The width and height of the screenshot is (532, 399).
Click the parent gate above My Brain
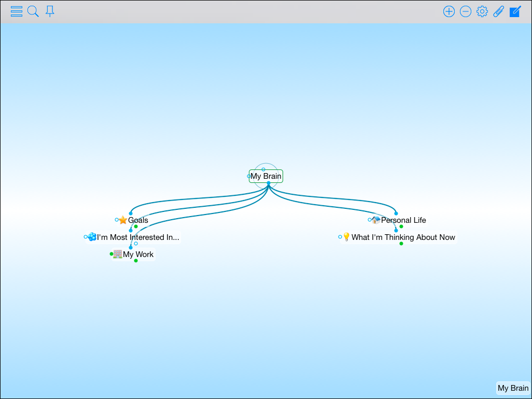(263, 169)
